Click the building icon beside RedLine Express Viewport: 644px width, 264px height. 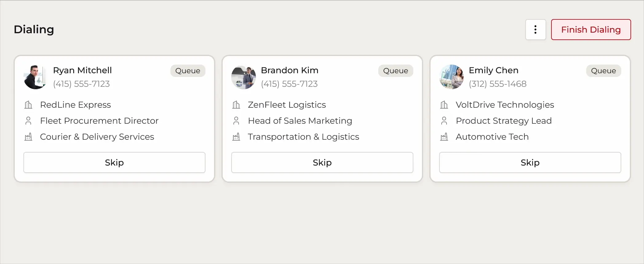28,105
